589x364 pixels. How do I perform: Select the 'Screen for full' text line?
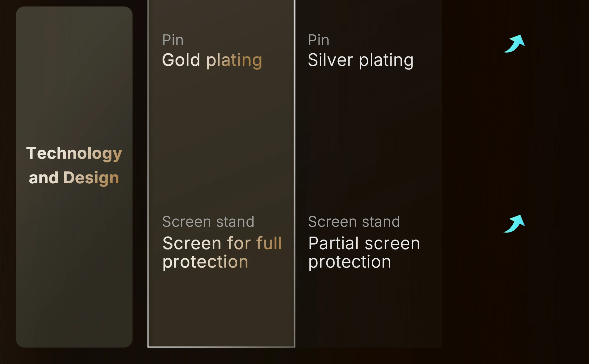(222, 243)
